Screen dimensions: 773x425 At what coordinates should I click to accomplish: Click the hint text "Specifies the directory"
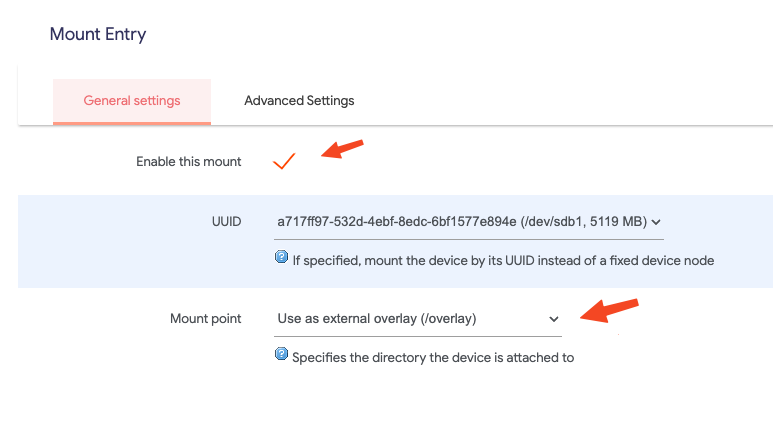point(432,357)
